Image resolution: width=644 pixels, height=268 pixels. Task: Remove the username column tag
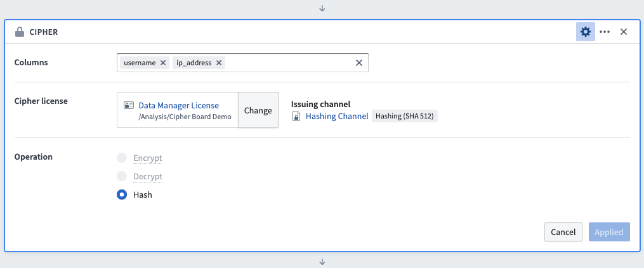point(162,63)
